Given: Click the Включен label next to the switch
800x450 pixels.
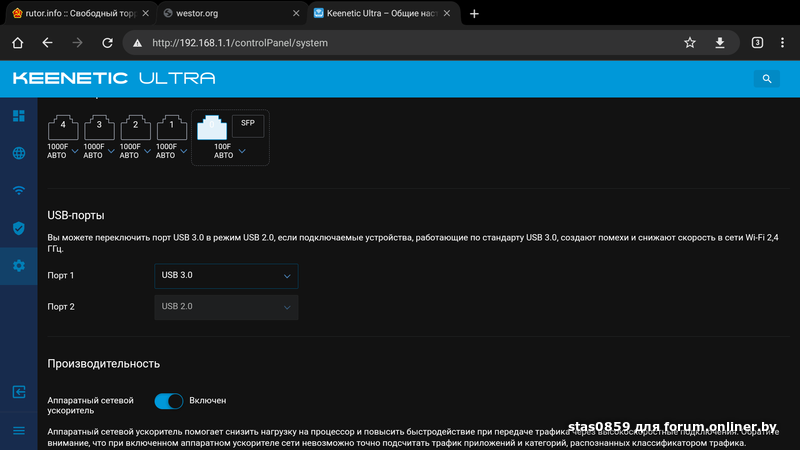Looking at the screenshot, I should pos(207,401).
